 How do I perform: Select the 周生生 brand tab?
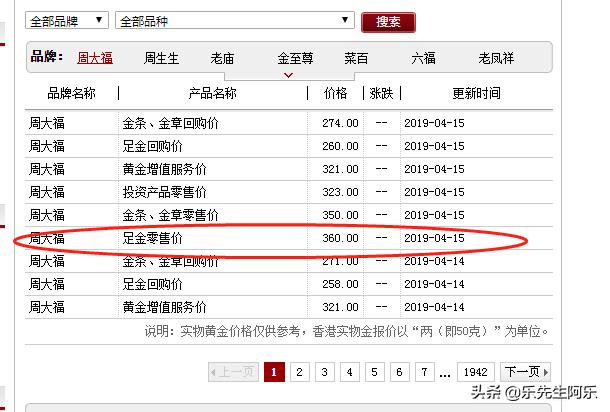pyautogui.click(x=161, y=58)
